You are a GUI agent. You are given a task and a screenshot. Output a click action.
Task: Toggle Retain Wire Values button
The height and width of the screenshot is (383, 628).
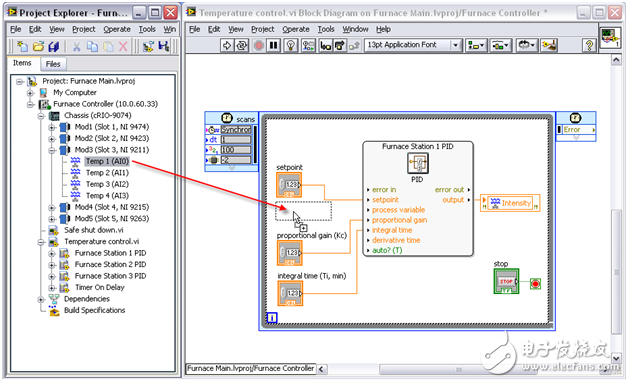pos(308,45)
